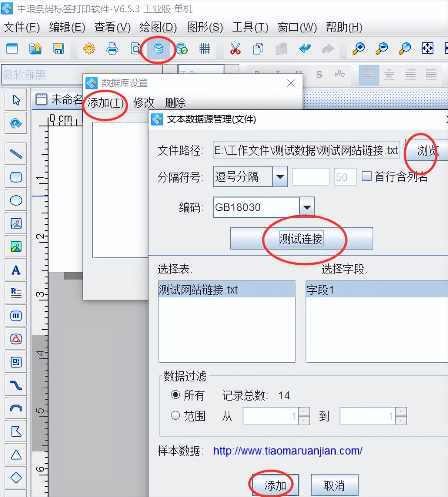Enable the 首行含列名 checkbox
Screen dimensions: 448x497
click(x=366, y=176)
